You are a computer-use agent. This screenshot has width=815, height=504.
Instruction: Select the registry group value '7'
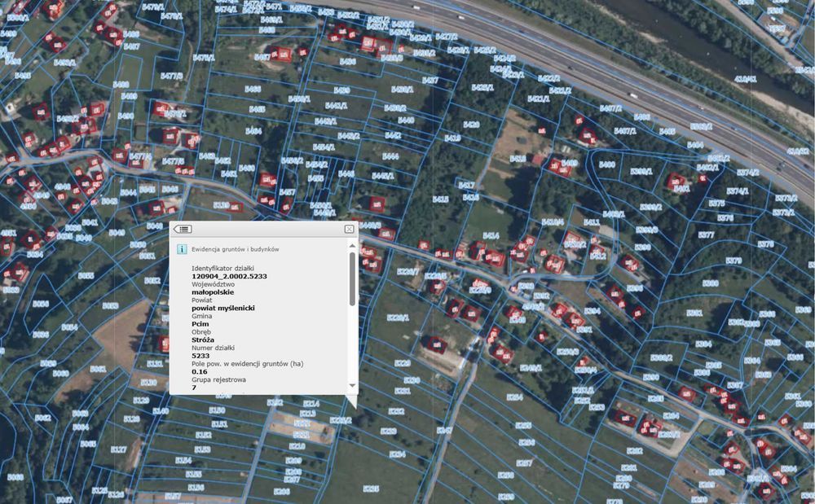click(x=194, y=388)
